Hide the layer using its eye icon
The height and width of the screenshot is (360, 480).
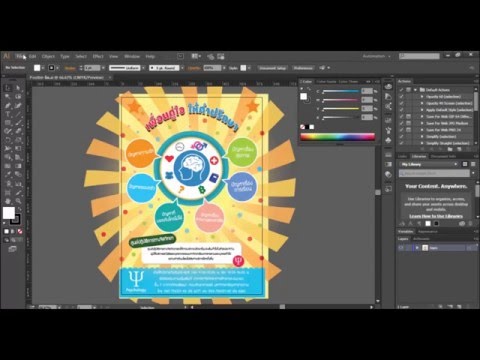click(401, 248)
